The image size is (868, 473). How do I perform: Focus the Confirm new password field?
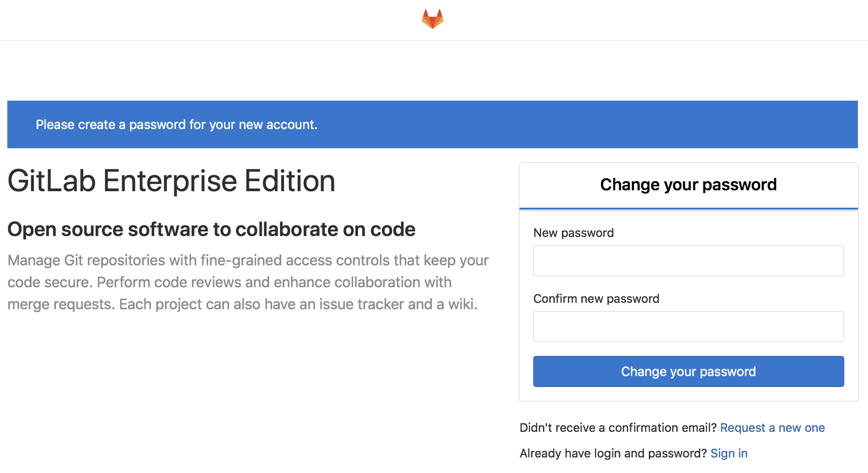pos(688,326)
